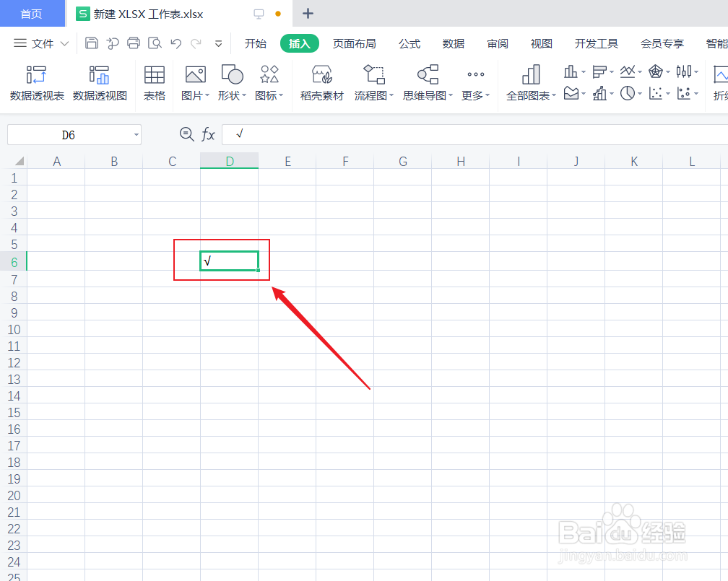Image resolution: width=728 pixels, height=581 pixels.
Task: Select column D header
Action: (230, 161)
